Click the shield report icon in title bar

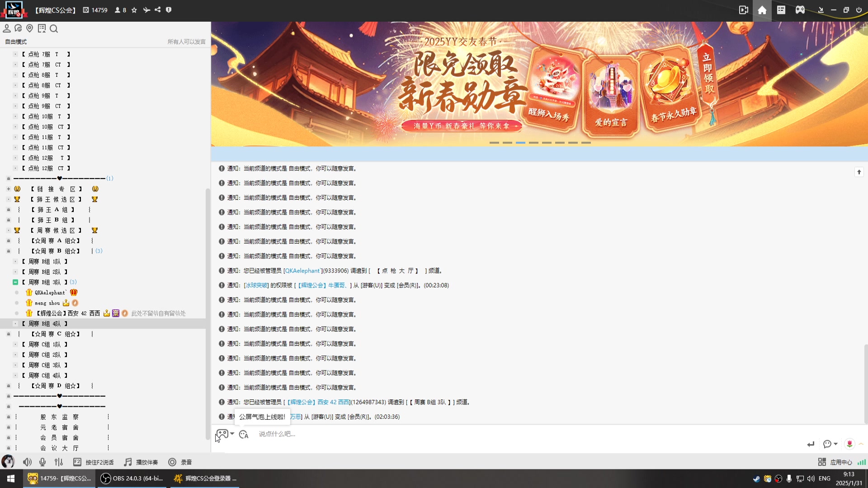pyautogui.click(x=169, y=9)
